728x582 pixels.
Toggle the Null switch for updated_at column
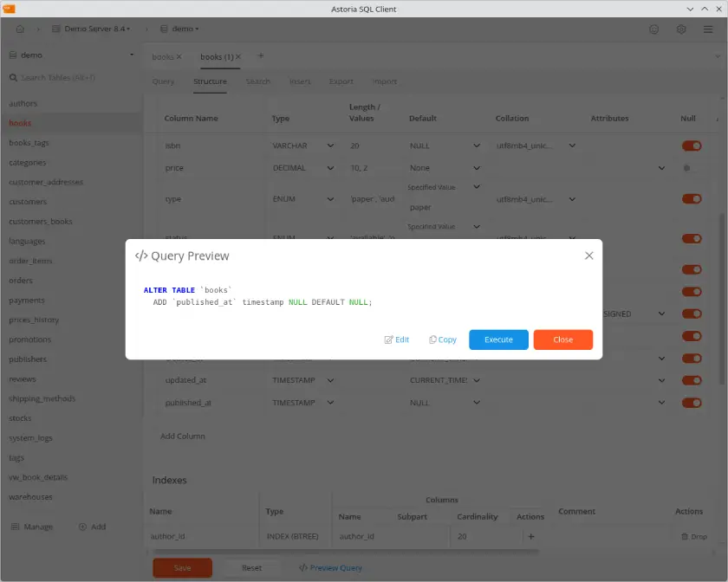[x=692, y=380]
